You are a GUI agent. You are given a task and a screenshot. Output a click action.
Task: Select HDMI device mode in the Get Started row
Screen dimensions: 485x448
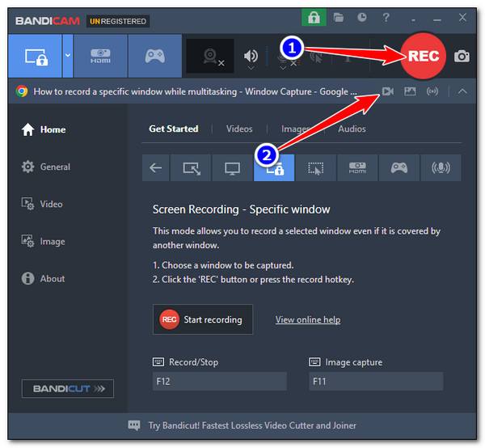pyautogui.click(x=357, y=167)
